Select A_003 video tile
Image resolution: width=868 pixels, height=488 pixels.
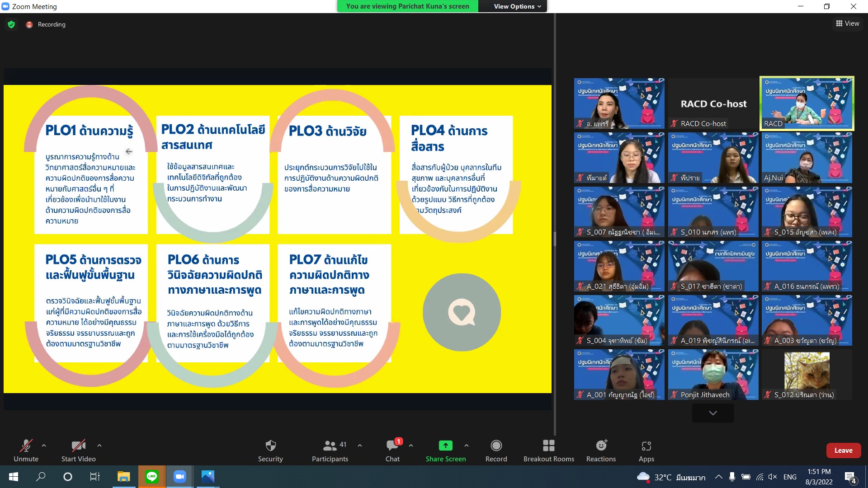(807, 320)
